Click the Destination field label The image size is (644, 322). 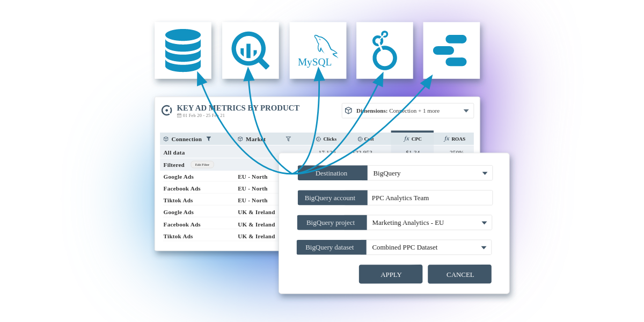[x=333, y=173]
